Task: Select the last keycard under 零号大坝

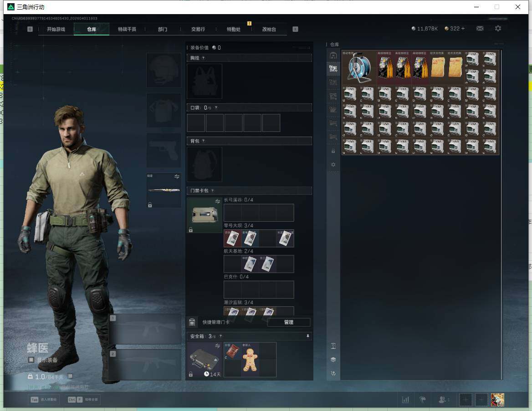Action: click(285, 238)
